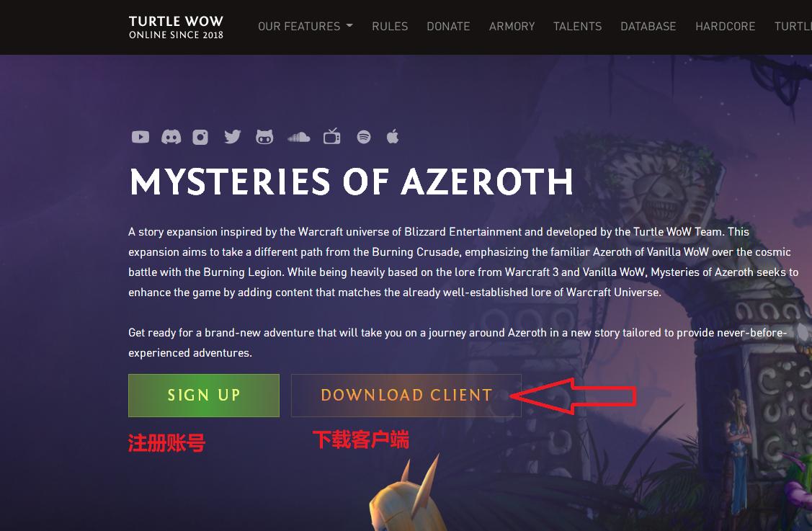Open the Donate menu item
This screenshot has height=531, width=812.
click(x=448, y=26)
